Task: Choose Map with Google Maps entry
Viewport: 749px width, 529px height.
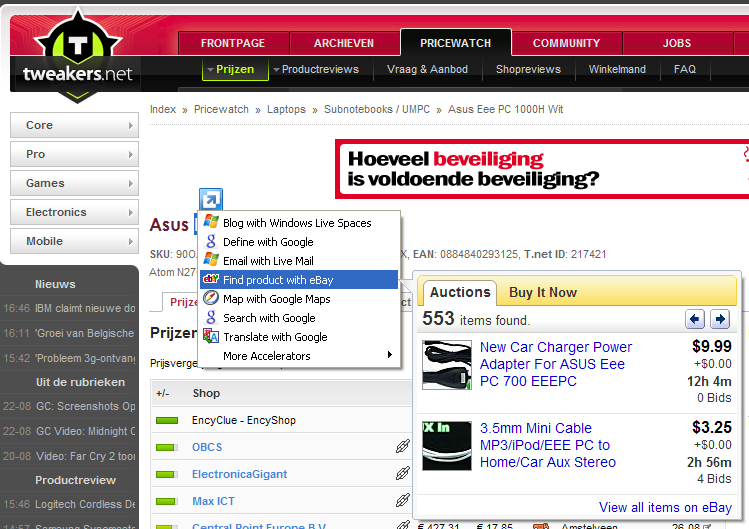Action: point(299,299)
